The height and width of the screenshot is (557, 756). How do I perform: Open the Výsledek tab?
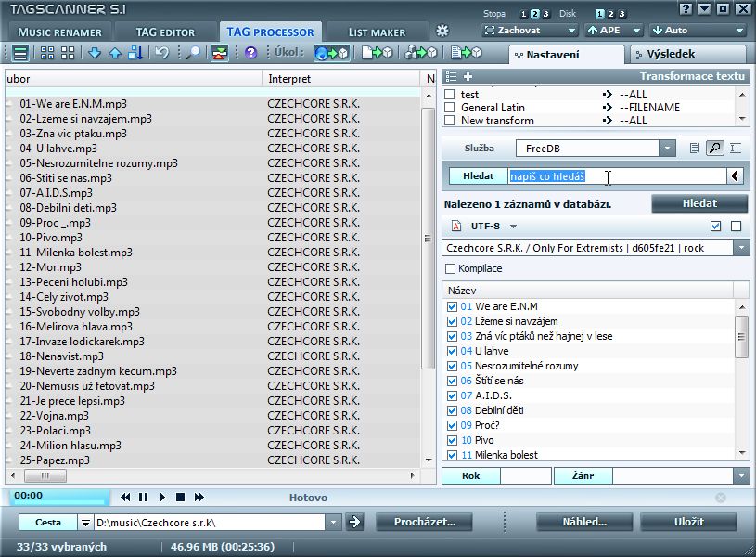click(670, 54)
